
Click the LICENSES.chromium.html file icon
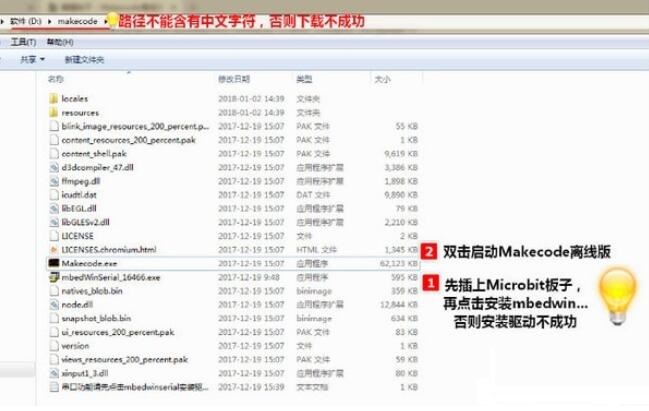54,250
